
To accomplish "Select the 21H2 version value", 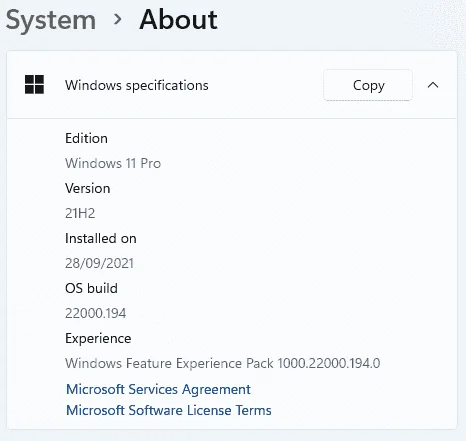I will pos(80,213).
